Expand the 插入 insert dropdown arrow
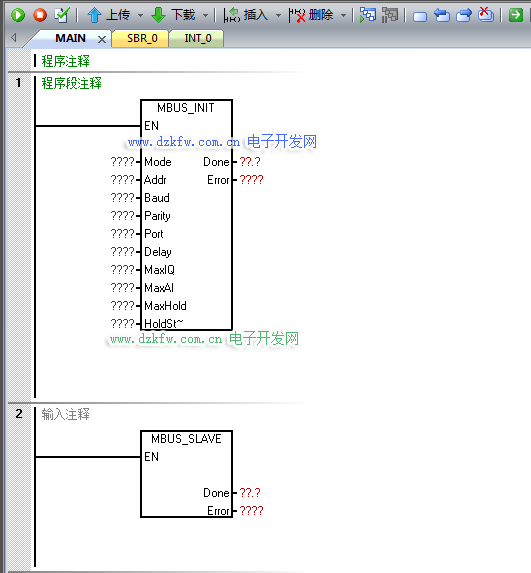The image size is (531, 573). click(x=278, y=15)
